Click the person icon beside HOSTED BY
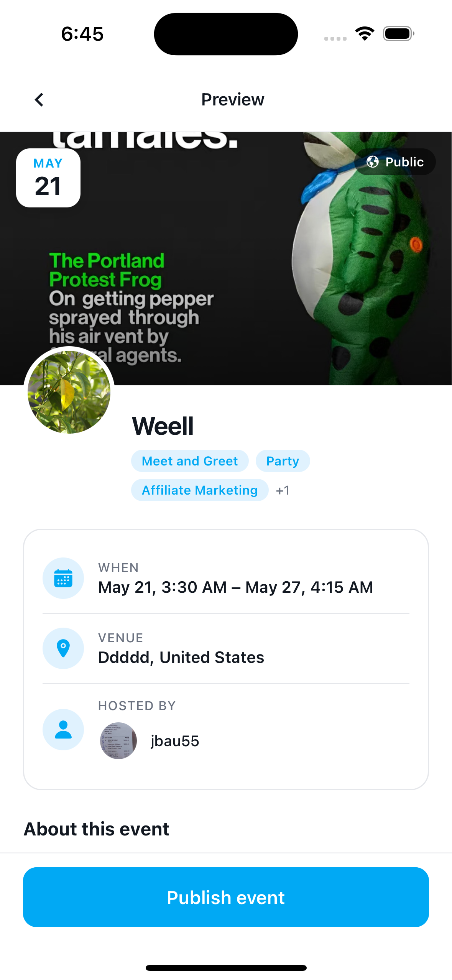 63,729
